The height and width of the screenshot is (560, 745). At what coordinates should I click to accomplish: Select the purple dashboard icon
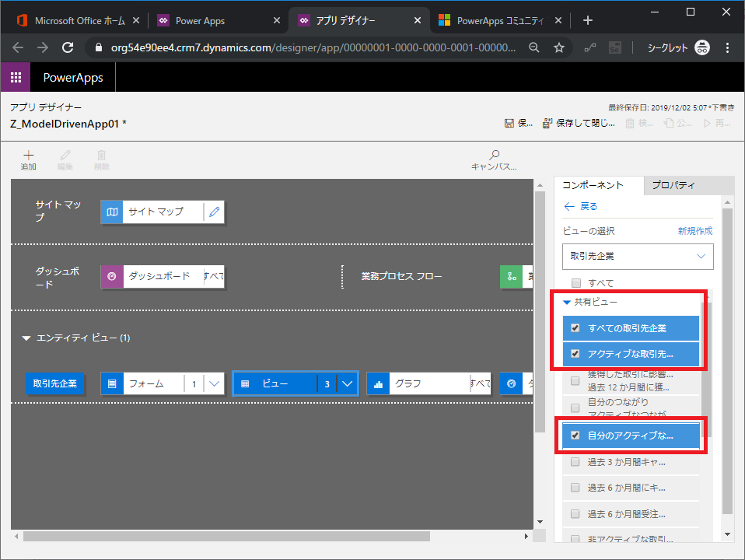coord(112,276)
